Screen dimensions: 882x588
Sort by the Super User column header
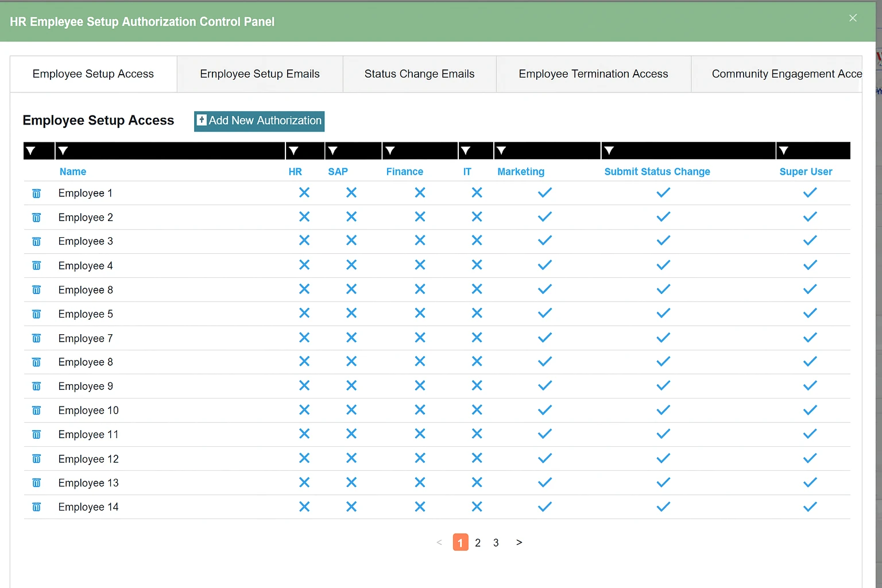coord(806,172)
